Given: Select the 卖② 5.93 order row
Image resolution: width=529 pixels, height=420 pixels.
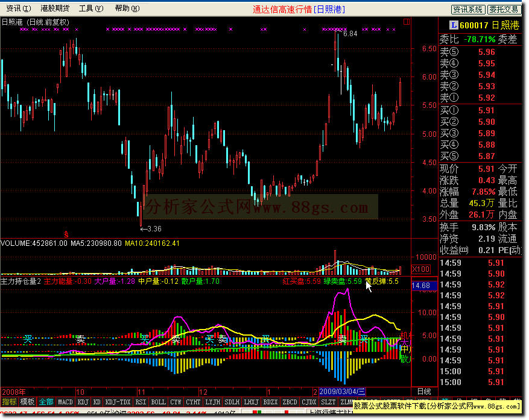Looking at the screenshot, I should [x=480, y=86].
